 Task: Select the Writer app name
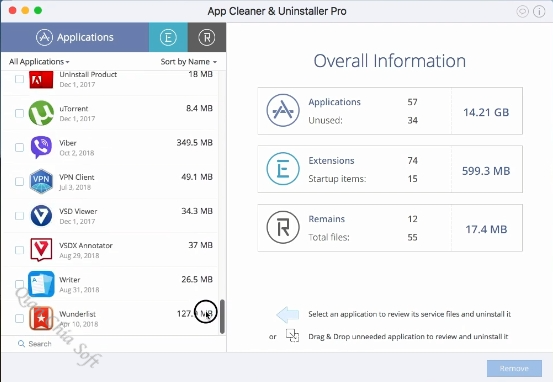pos(69,280)
